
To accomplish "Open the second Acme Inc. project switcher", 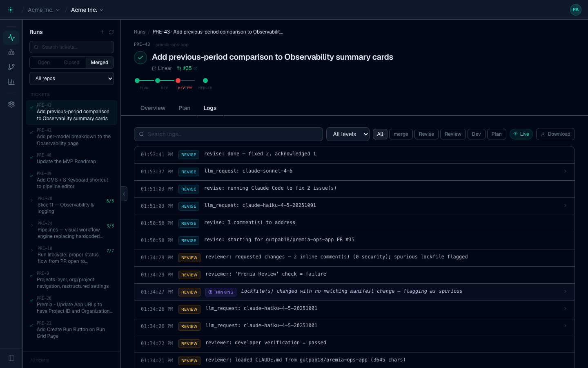I will tap(87, 10).
